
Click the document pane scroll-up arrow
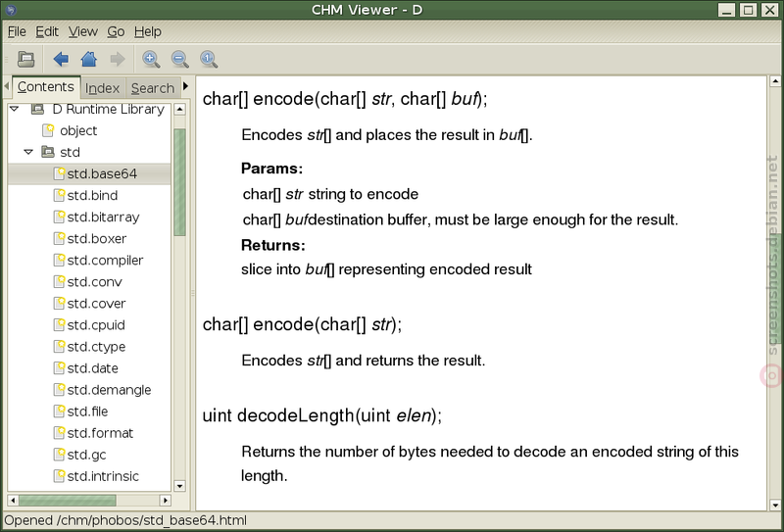coord(775,80)
